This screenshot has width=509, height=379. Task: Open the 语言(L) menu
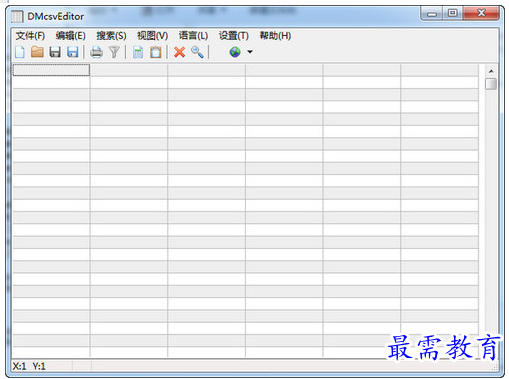[193, 35]
